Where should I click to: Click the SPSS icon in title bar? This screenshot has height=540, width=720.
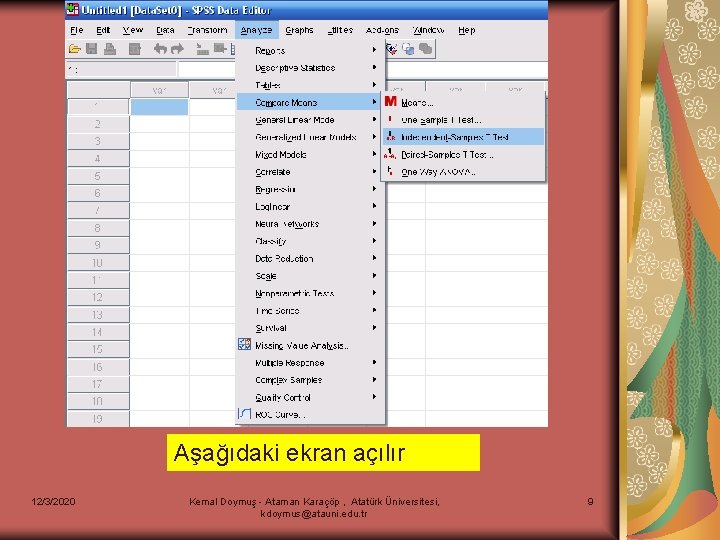coord(73,9)
